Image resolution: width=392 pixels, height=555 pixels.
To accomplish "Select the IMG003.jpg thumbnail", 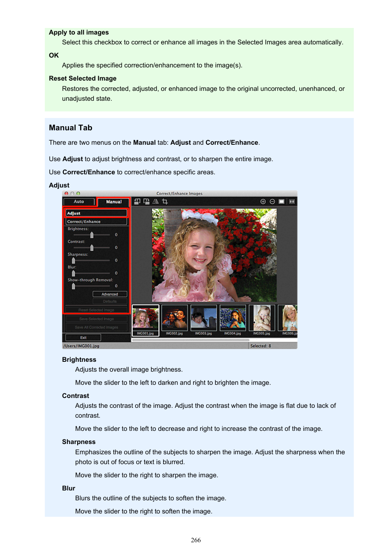I will tap(203, 320).
